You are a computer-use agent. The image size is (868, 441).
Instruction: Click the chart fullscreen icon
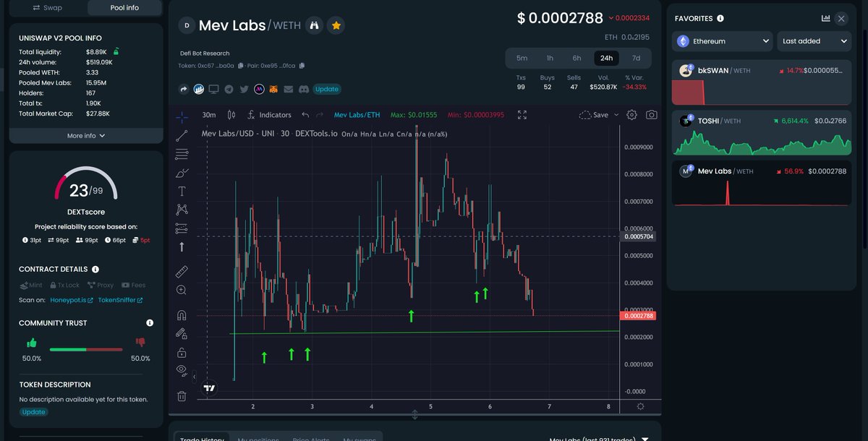click(x=522, y=115)
